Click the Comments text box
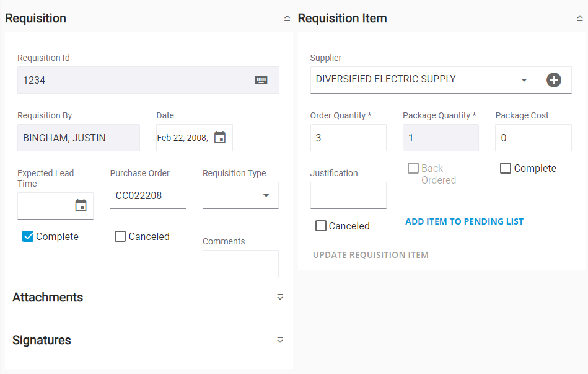 coord(240,264)
